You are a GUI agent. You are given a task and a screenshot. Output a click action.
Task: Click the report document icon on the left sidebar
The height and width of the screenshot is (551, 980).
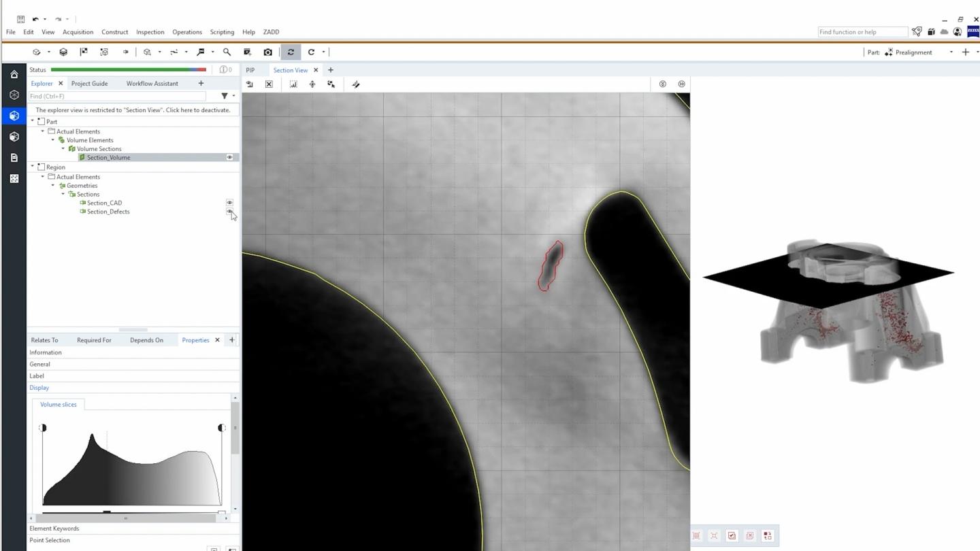coord(14,157)
